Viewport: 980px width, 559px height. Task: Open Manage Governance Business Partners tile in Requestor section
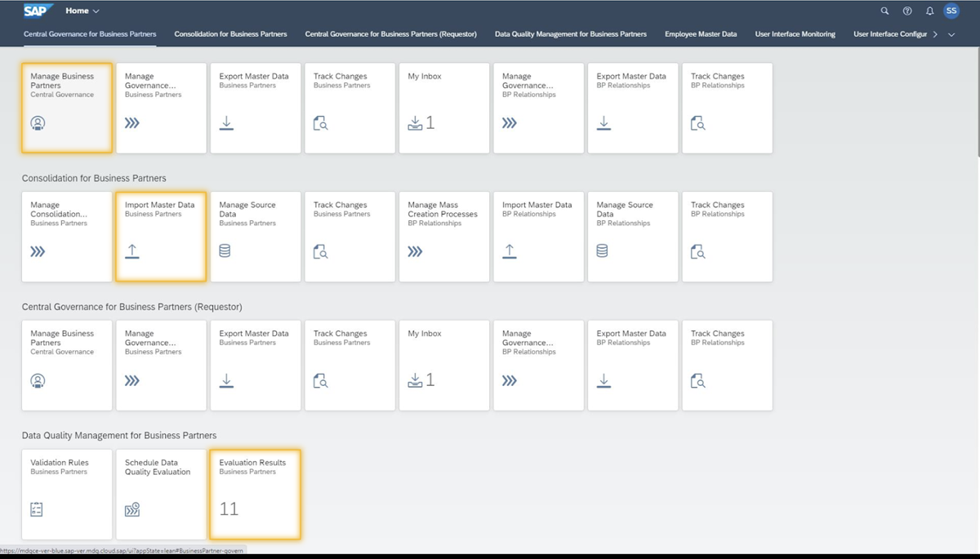point(161,366)
